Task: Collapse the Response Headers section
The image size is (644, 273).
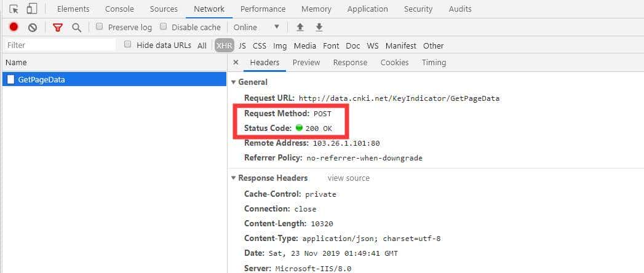Action: pyautogui.click(x=234, y=178)
